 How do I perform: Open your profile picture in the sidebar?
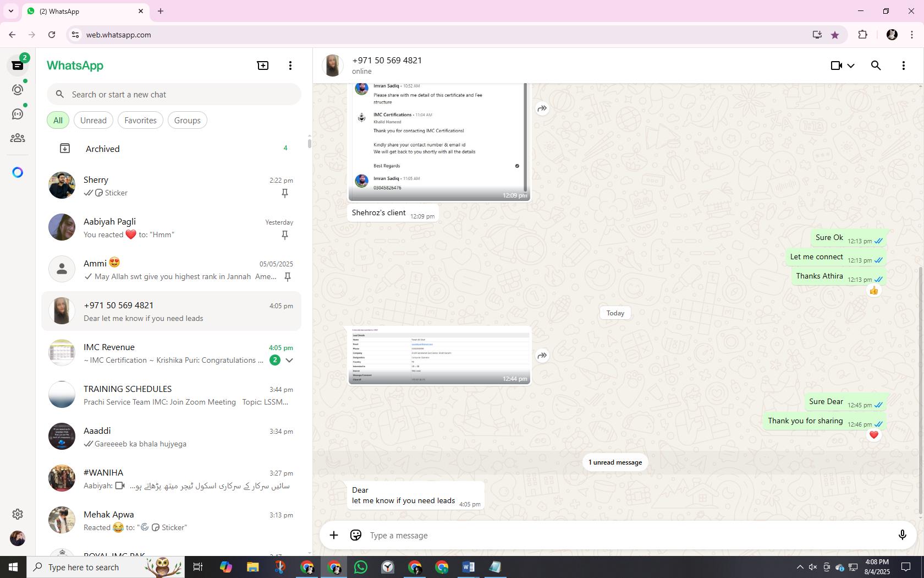tap(18, 538)
